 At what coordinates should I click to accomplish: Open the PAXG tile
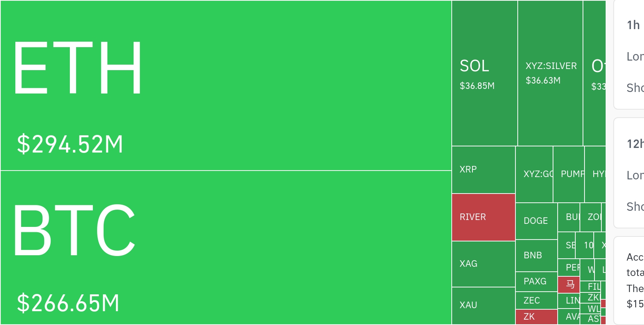[x=536, y=281]
